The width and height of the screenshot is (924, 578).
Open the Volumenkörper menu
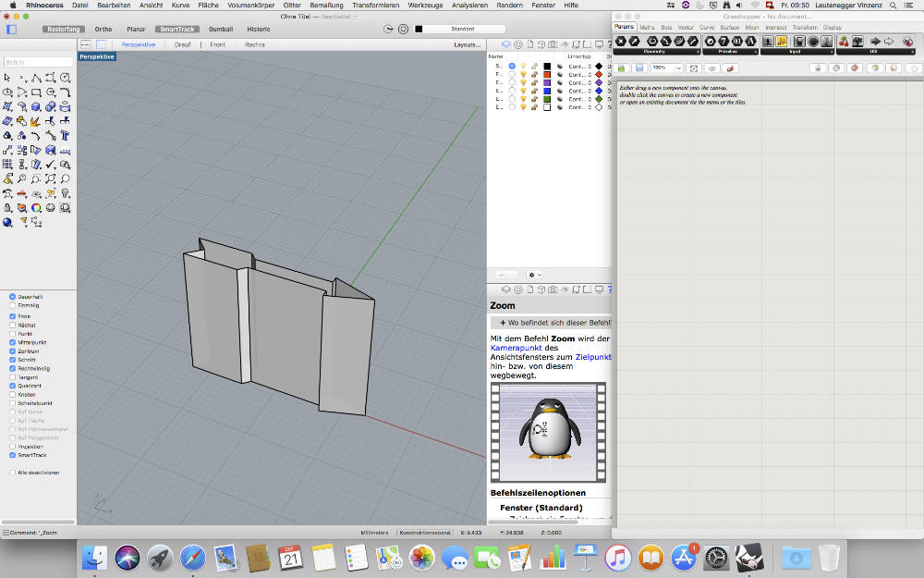point(251,5)
